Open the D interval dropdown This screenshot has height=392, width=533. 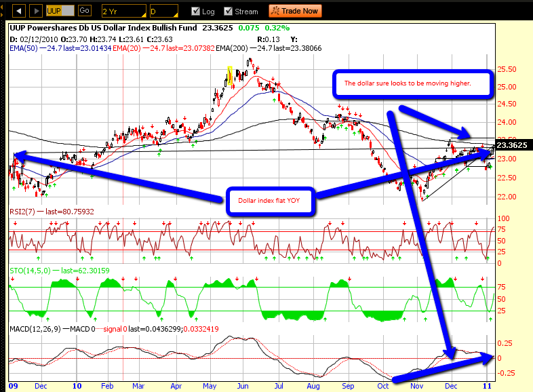click(x=164, y=12)
